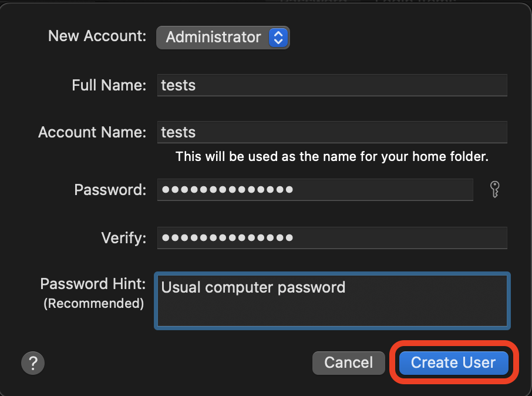Cancel the new account dialog

tap(348, 363)
